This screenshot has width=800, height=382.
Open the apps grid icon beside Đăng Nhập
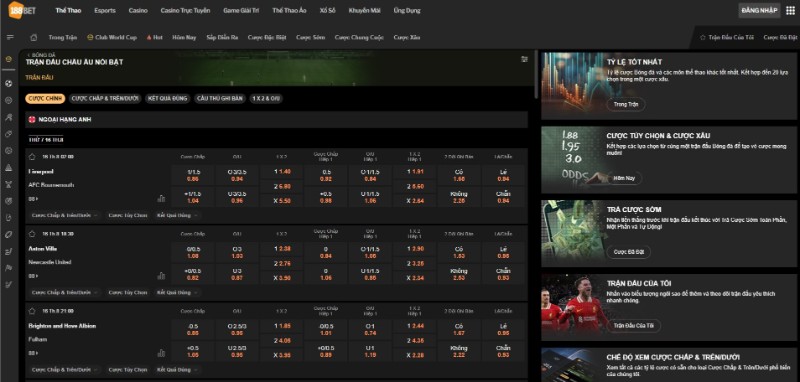pos(790,10)
